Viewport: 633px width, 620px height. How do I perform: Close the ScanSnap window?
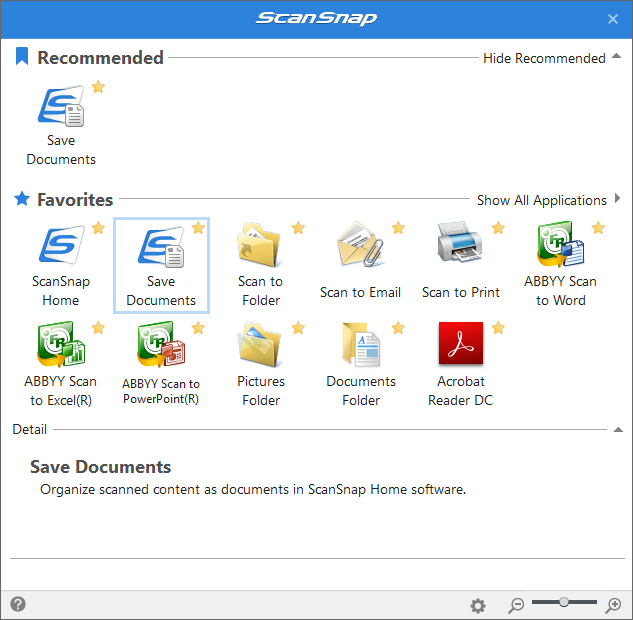tap(613, 19)
